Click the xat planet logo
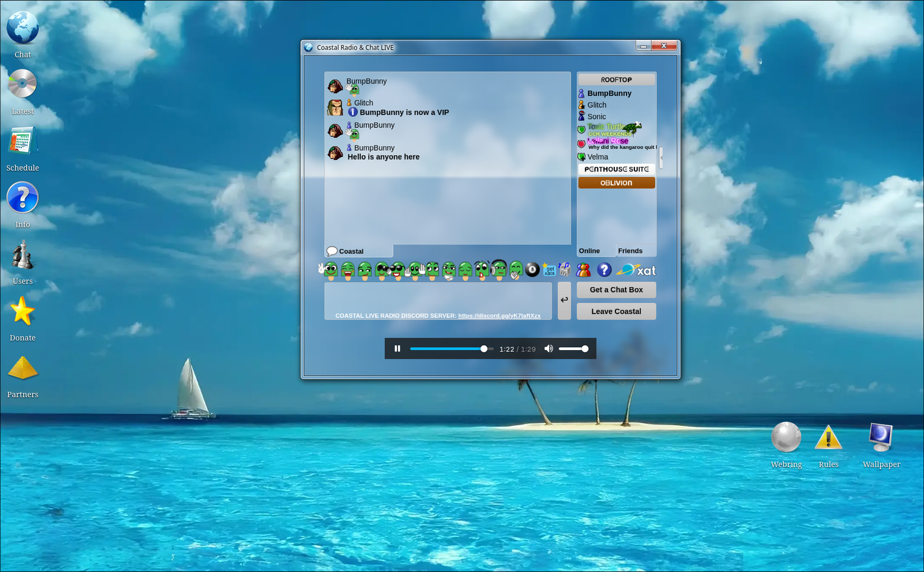Viewport: 924px width, 572px height. (636, 271)
